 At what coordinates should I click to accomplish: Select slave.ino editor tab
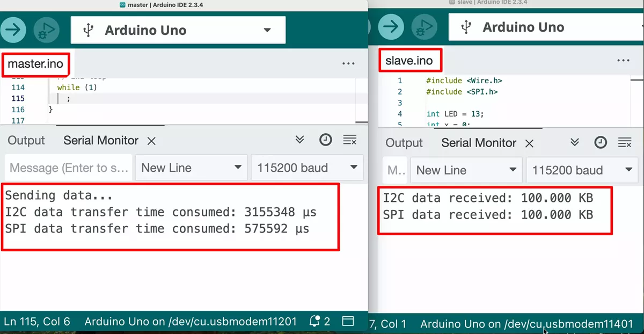tap(409, 61)
